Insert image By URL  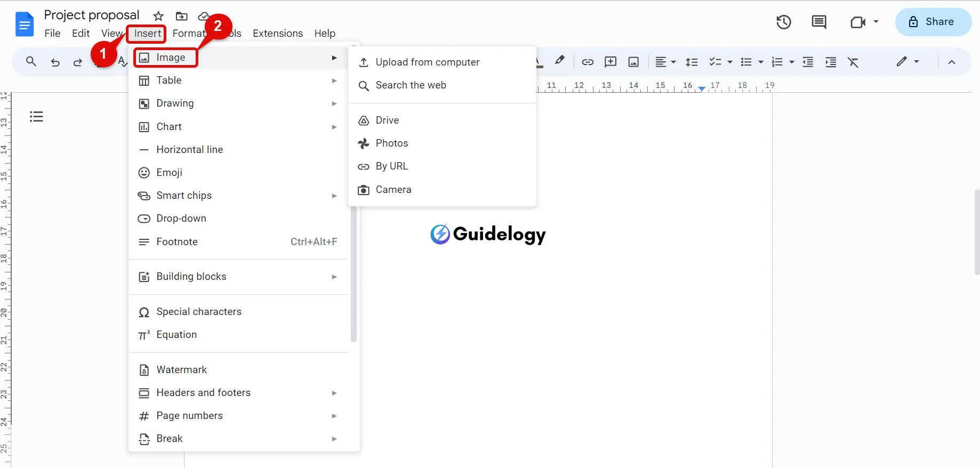coord(442,166)
